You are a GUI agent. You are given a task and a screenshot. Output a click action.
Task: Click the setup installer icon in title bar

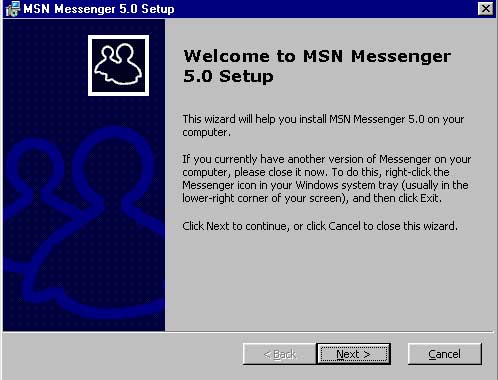pos(13,9)
